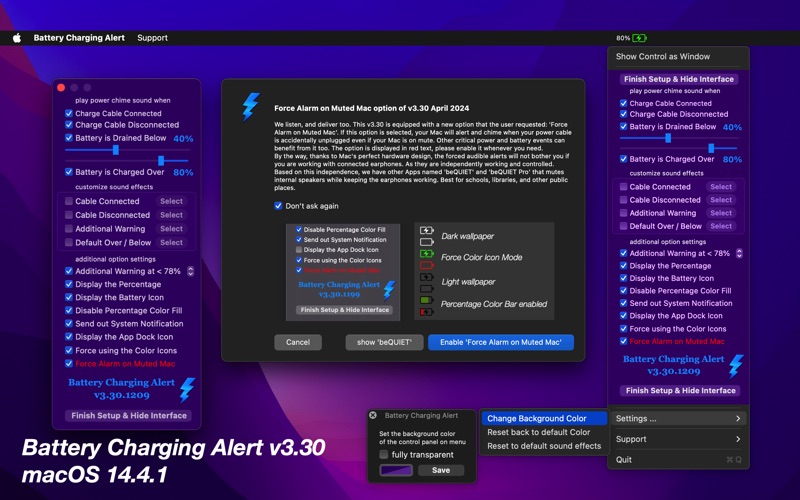This screenshot has width=800, height=500.
Task: Click Finish Setup & Hide Interface in left window
Action: pos(129,415)
